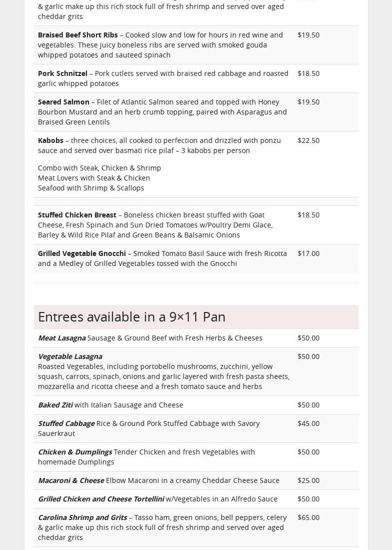Click the Braised Beef Short Ribs title

tap(78, 35)
